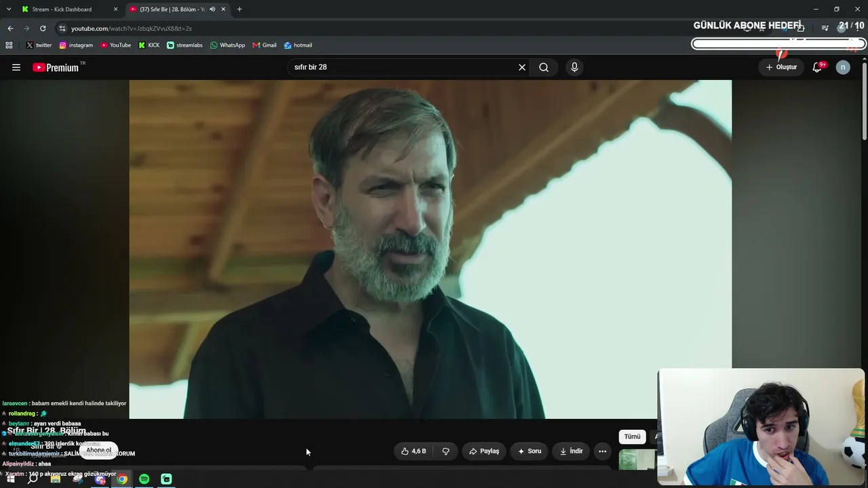Open the streamlabs bookmark
Viewport: 868px width, 488px height.
point(184,45)
